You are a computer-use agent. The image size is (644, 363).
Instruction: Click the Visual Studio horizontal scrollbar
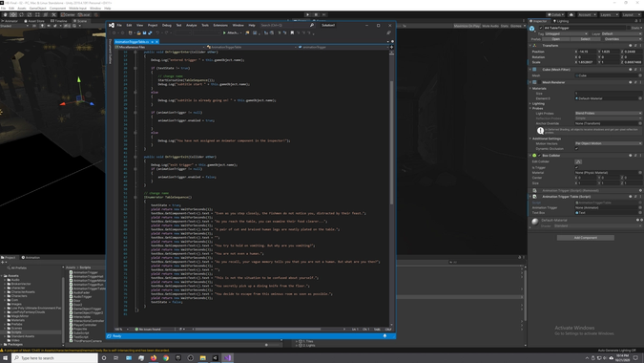click(258, 330)
